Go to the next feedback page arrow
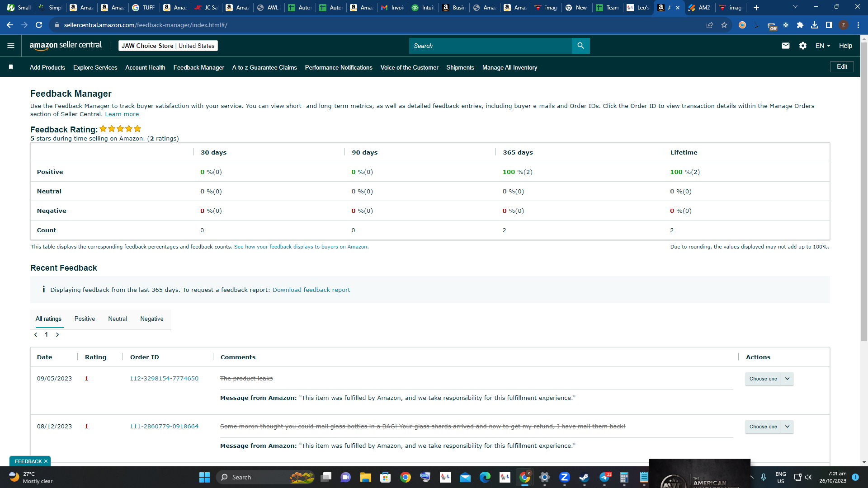 [57, 335]
